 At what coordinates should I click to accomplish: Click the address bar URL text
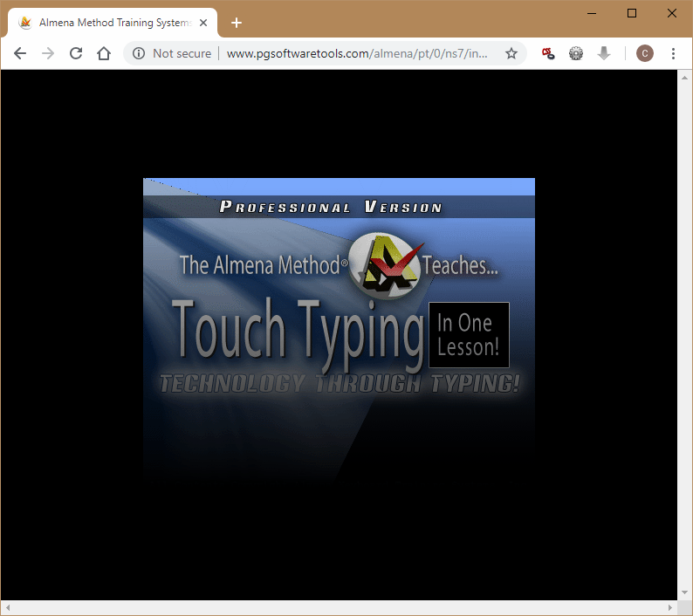tap(357, 53)
